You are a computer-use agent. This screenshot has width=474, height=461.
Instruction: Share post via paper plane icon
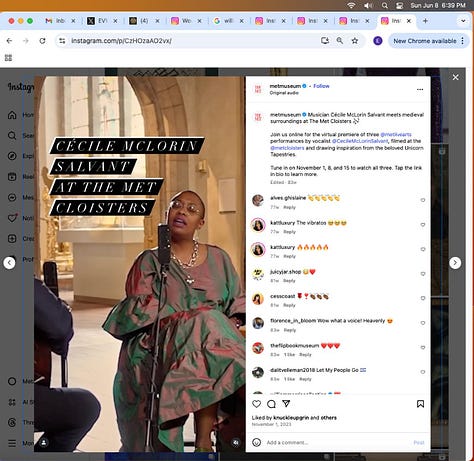[x=286, y=404]
